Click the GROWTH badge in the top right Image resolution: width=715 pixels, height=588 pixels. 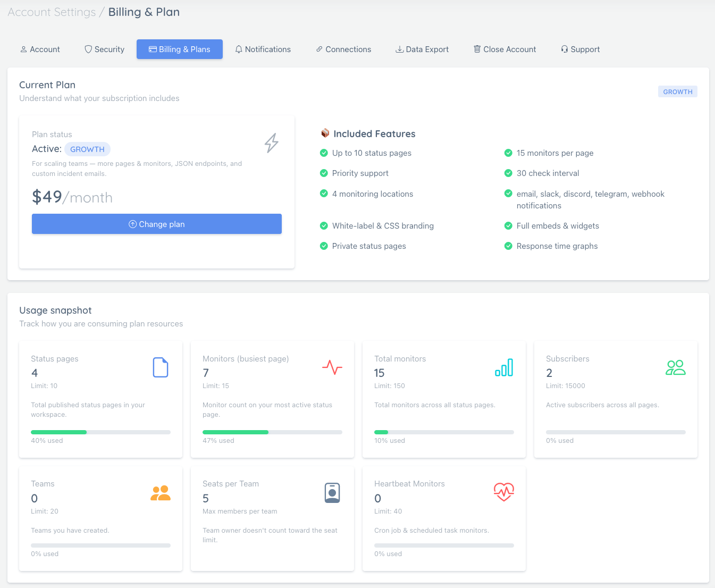[x=677, y=91]
